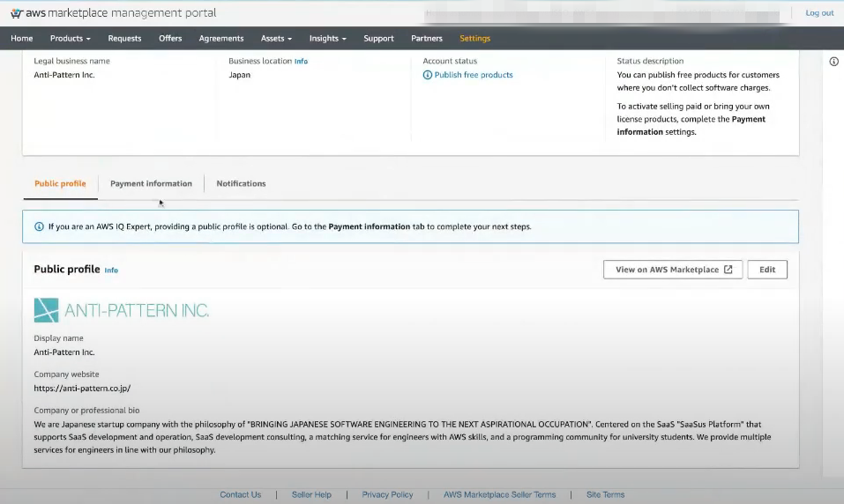Click the Japan business location value

pos(239,75)
